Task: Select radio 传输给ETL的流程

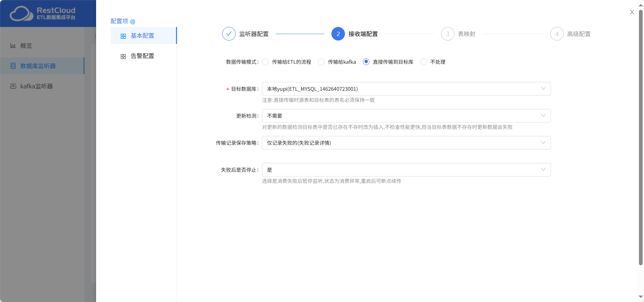Action: pyautogui.click(x=265, y=62)
